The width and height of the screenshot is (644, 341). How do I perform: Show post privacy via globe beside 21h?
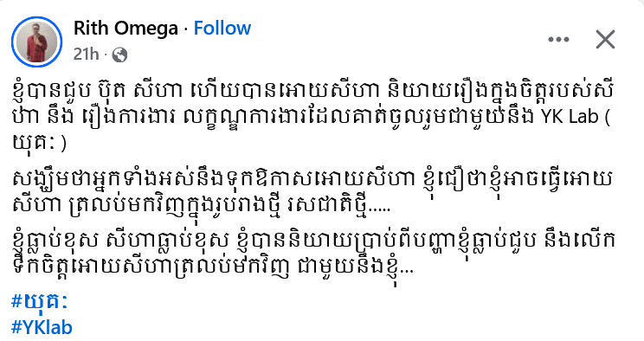(119, 55)
